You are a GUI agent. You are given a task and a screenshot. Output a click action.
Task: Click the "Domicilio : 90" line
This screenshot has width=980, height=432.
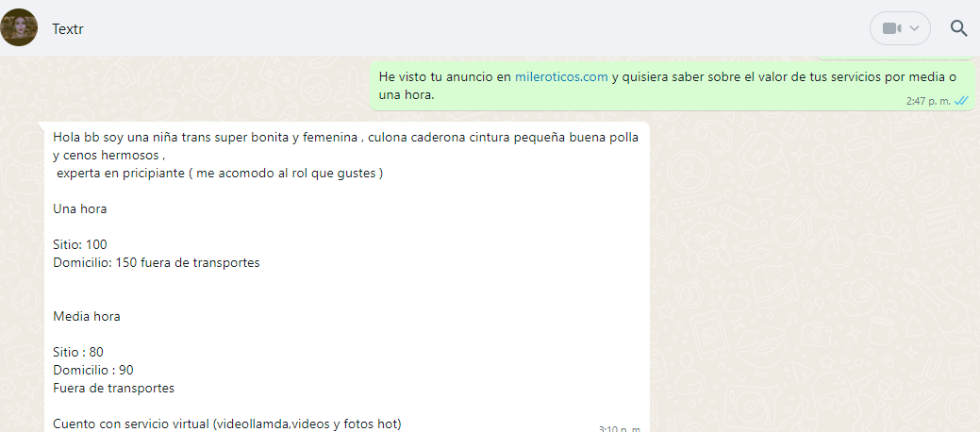tap(93, 370)
